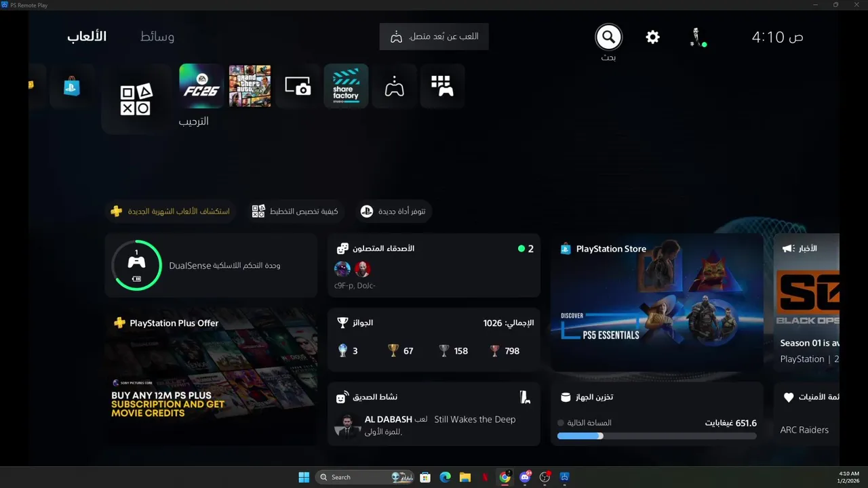Click the PS5 console icon in friend activity
Screen dimensions: 868x488
[525, 397]
